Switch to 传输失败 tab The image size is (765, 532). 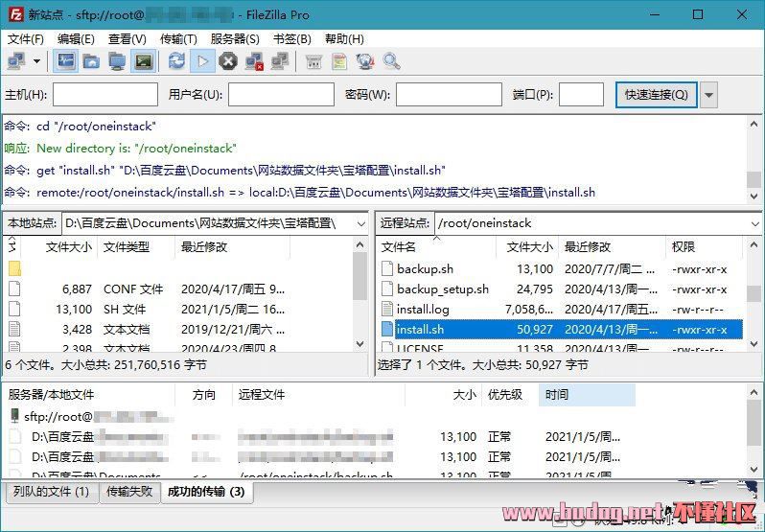[129, 492]
